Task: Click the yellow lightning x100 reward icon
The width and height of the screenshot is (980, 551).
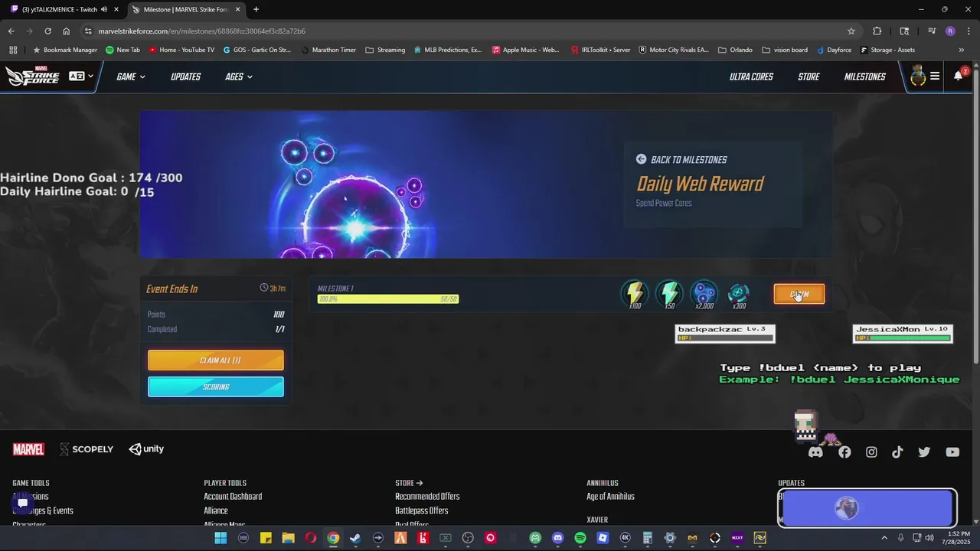Action: pyautogui.click(x=635, y=293)
